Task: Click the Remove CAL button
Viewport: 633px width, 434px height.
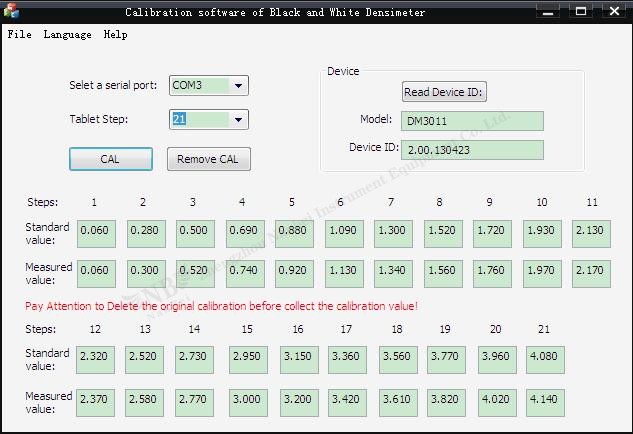Action: (x=208, y=159)
